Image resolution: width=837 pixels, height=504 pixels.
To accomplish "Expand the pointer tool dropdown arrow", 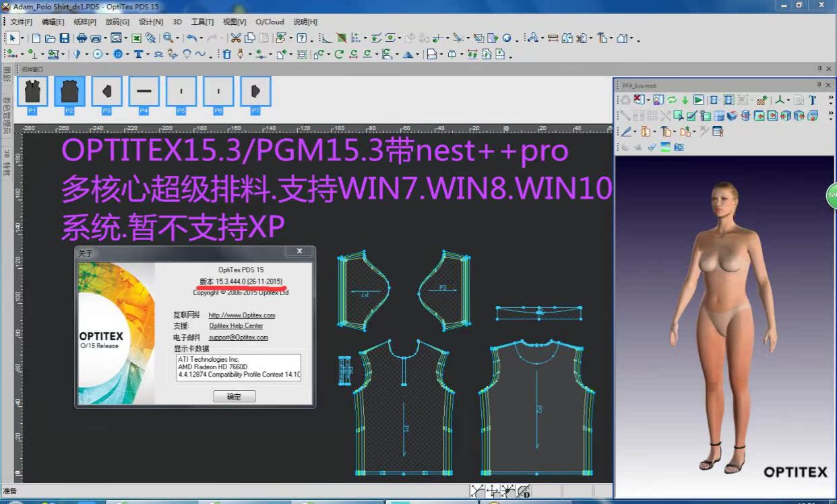I will (x=22, y=38).
